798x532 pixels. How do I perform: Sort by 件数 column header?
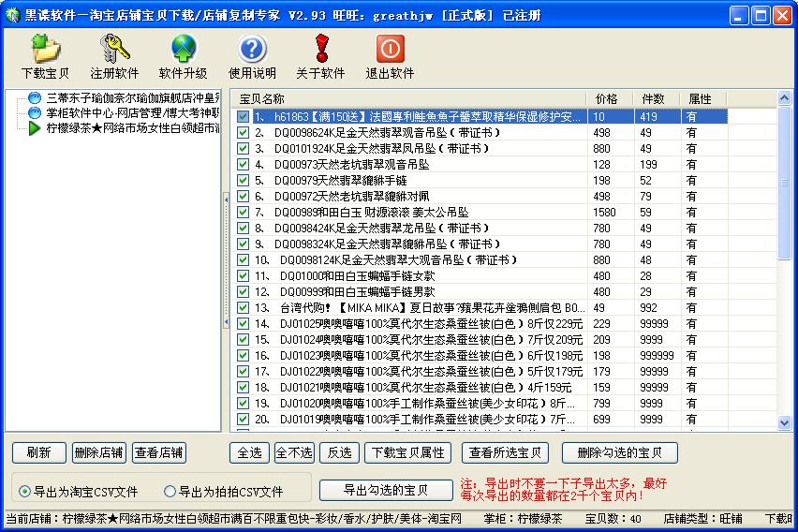click(x=656, y=98)
